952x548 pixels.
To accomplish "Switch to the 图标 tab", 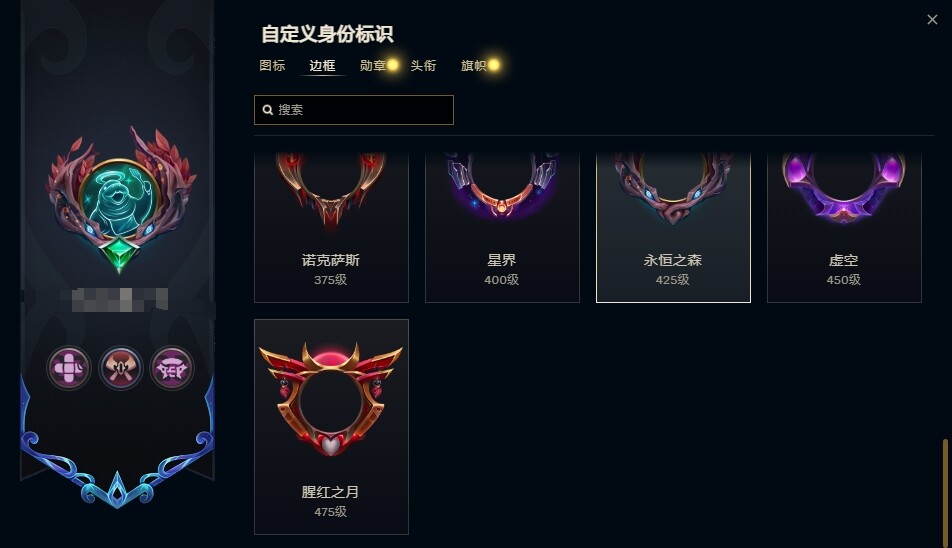I will (272, 66).
